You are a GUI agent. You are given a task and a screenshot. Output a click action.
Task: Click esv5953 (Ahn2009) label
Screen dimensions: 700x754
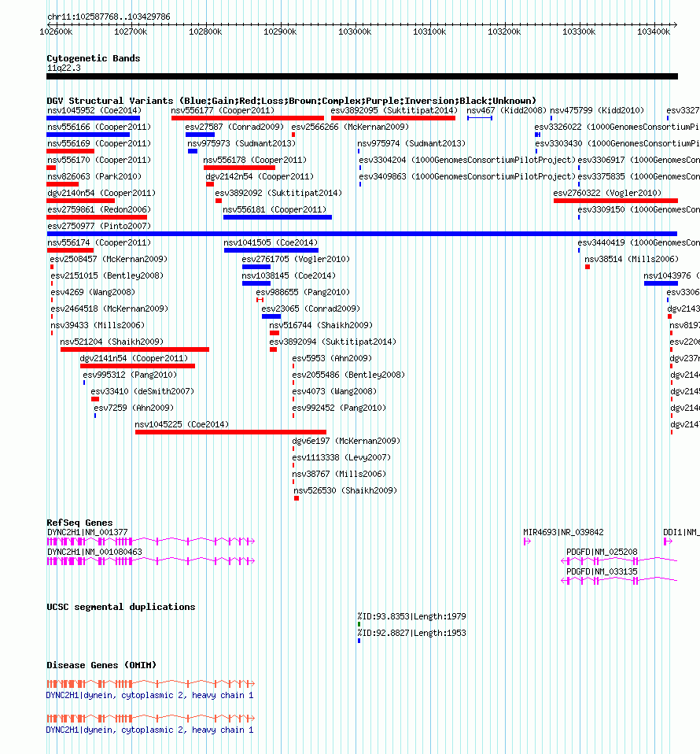coord(332,358)
